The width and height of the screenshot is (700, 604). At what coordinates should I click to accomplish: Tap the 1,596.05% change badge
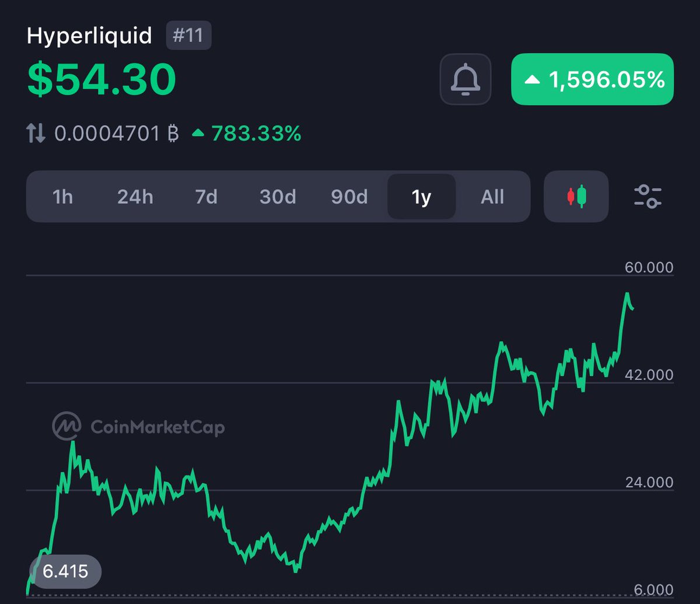[593, 79]
